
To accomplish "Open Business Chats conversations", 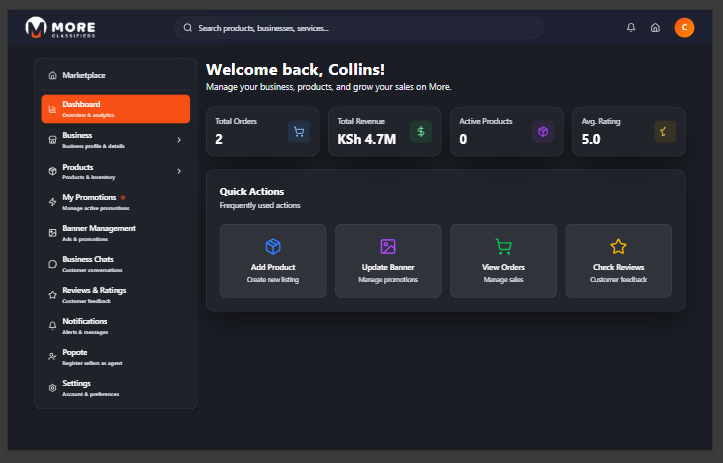I will point(88,263).
